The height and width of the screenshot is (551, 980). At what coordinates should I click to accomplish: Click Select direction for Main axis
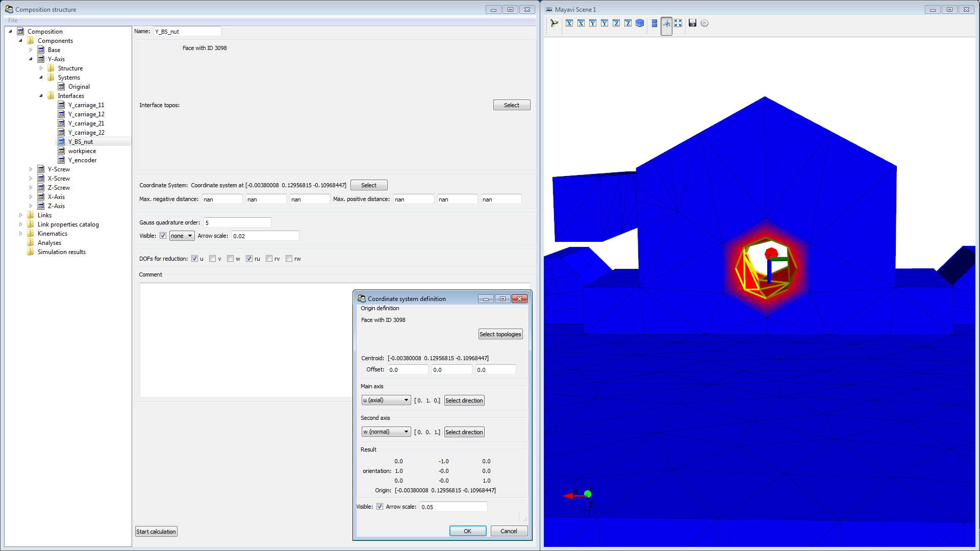click(x=464, y=400)
